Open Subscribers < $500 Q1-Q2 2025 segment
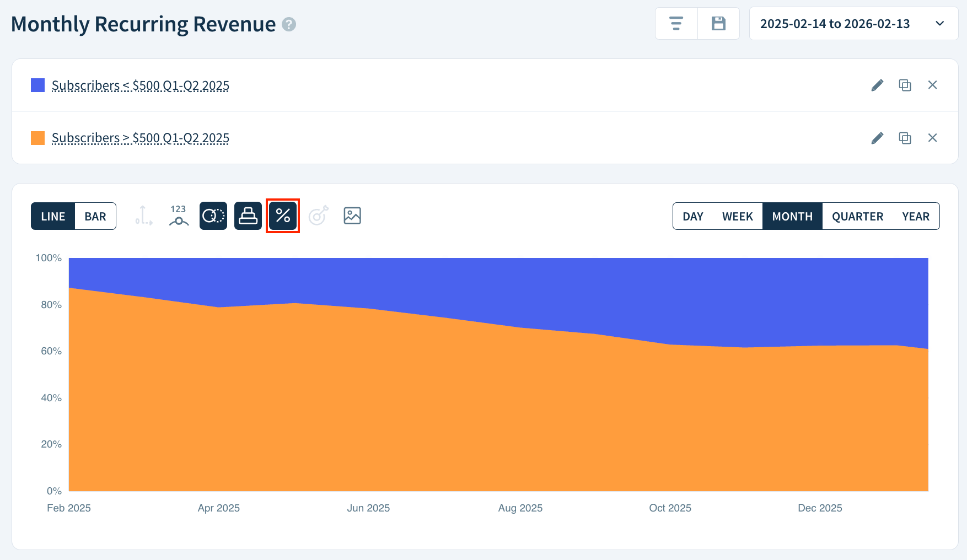967x560 pixels. click(x=141, y=85)
